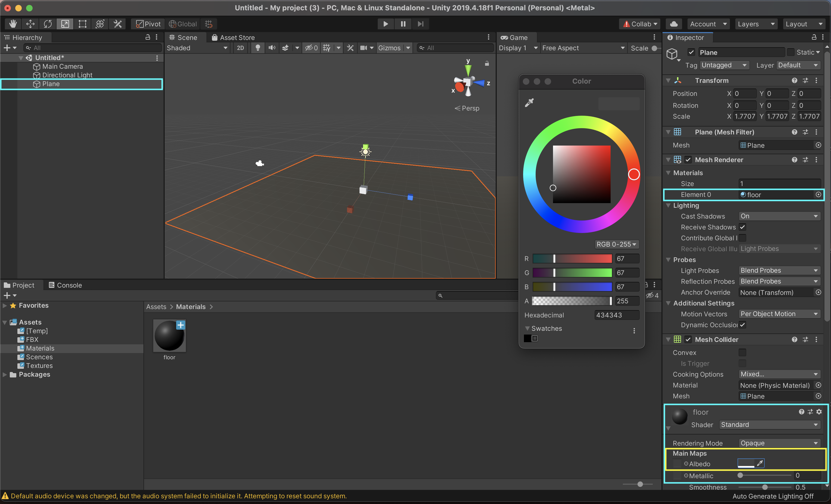The height and width of the screenshot is (504, 831).
Task: Toggle scene lighting bulb icon
Action: [258, 48]
